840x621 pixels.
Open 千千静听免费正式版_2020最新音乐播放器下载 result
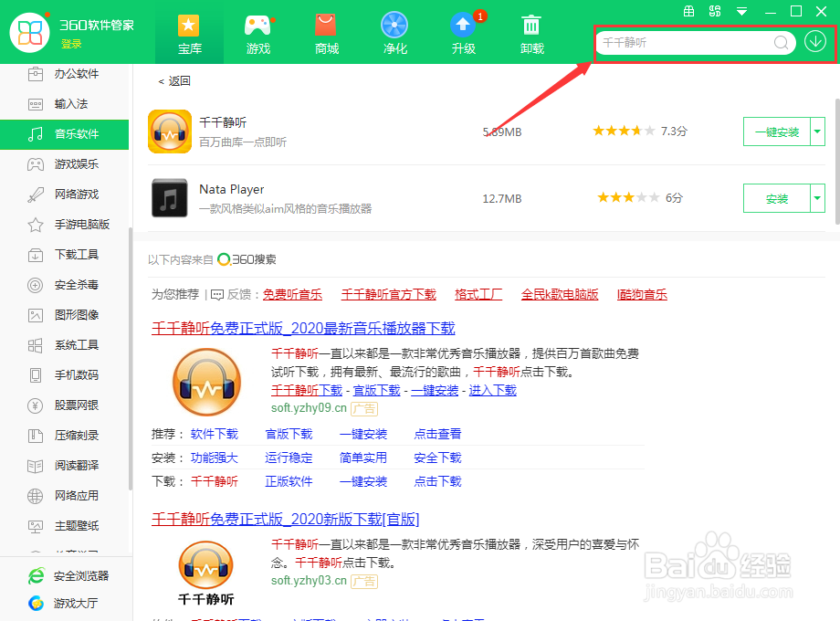click(303, 329)
